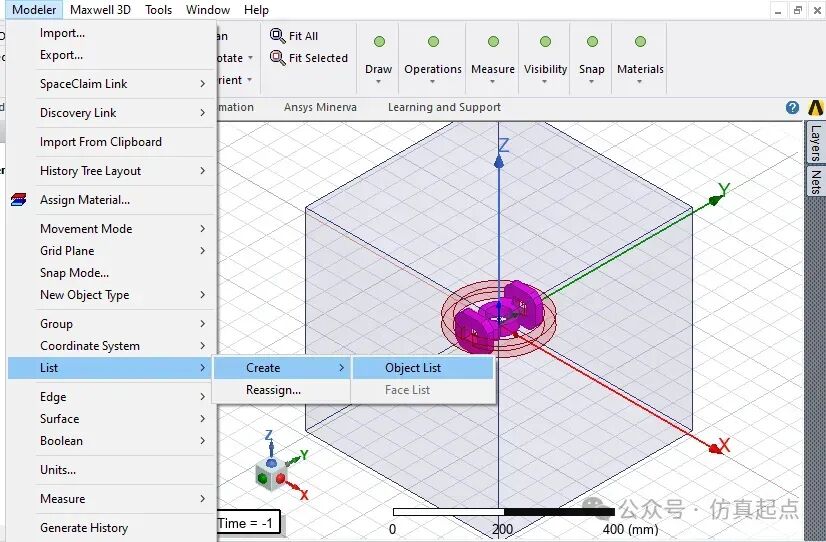Viewport: 826px width, 542px height.
Task: Switch to Learning and Support tab
Action: point(444,107)
